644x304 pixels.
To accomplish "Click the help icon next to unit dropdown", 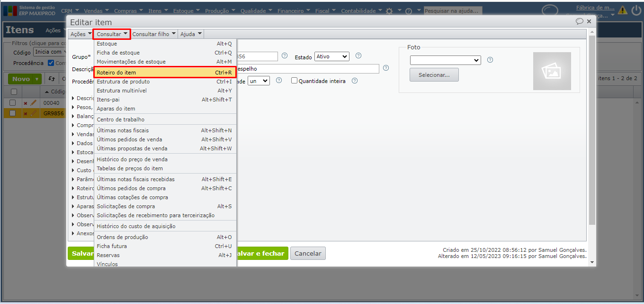I will click(279, 80).
